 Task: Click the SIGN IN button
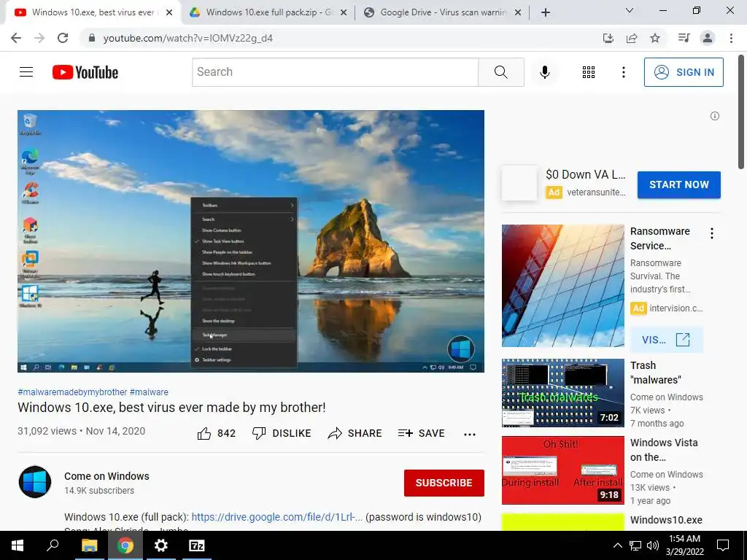(x=683, y=72)
